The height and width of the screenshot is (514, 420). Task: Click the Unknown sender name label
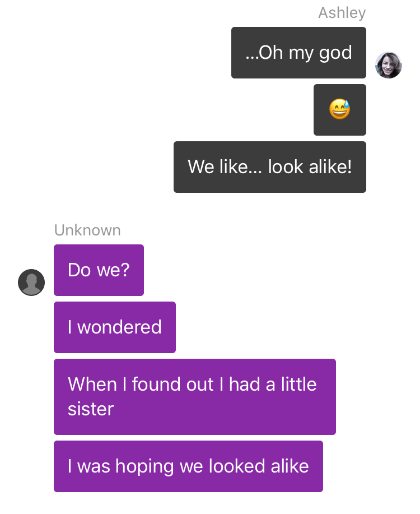point(87,230)
